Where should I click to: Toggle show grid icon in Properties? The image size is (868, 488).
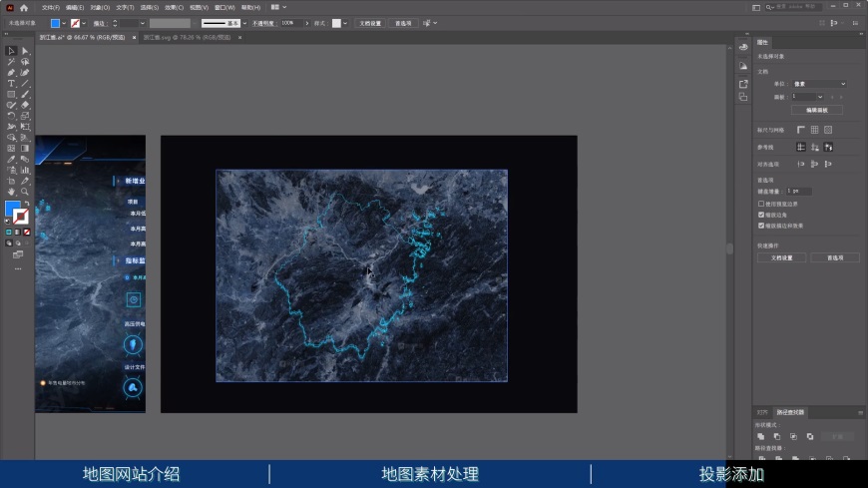tap(814, 130)
